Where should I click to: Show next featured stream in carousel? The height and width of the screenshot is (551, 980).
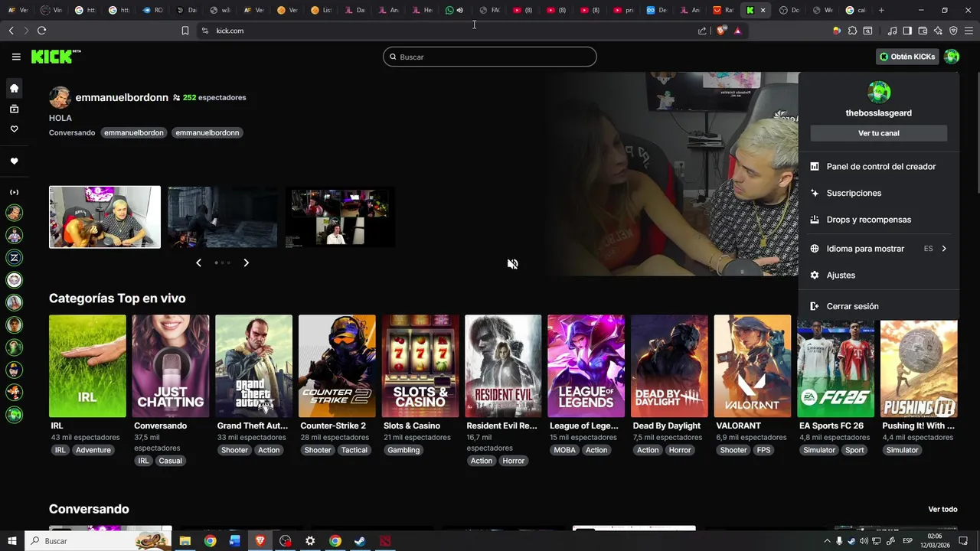[x=246, y=262]
